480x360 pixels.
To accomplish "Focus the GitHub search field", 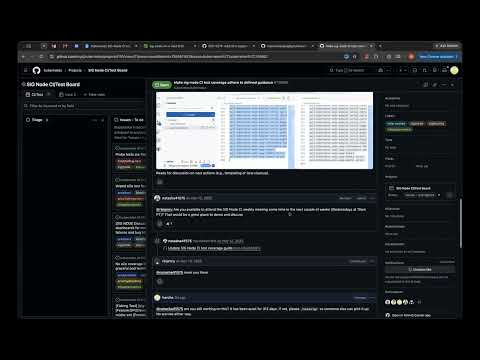I will coord(349,70).
